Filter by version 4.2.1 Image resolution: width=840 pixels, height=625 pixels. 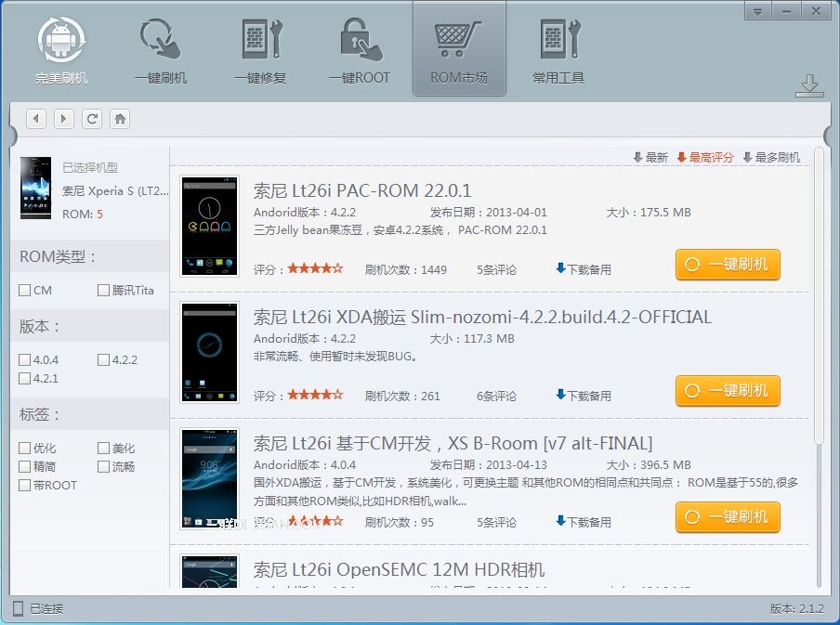click(x=25, y=379)
